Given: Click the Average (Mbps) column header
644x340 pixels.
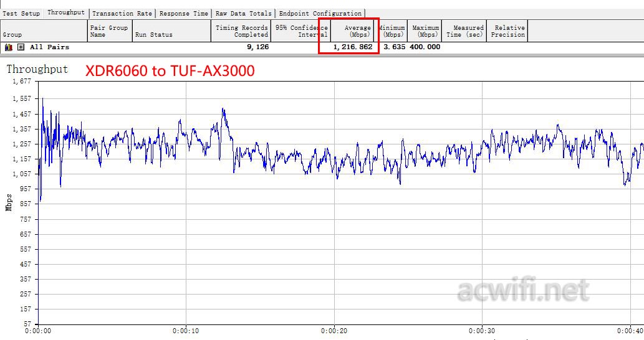Looking at the screenshot, I should [353, 31].
